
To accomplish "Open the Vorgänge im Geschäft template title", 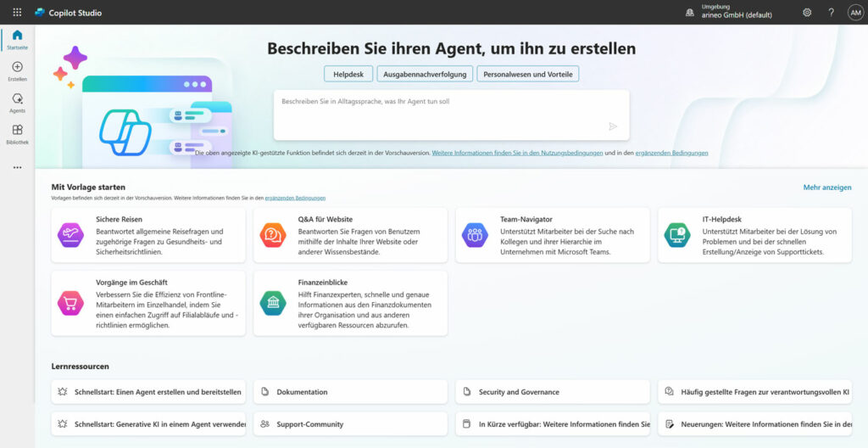I will tap(131, 283).
